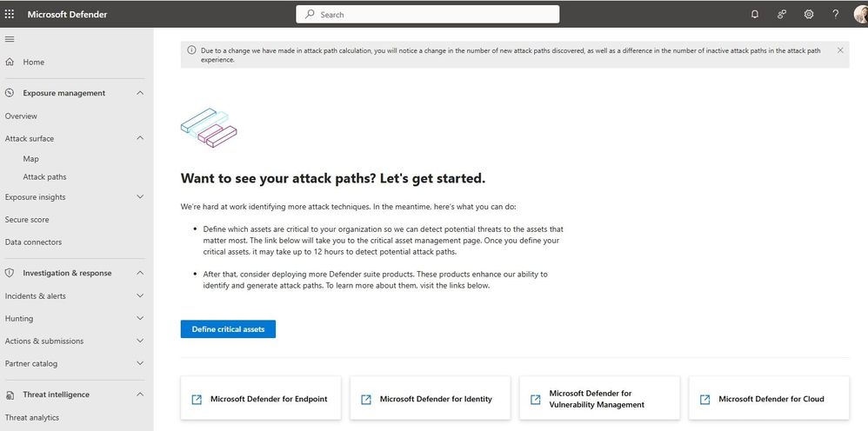Open the app launcher waffle icon

(x=10, y=15)
